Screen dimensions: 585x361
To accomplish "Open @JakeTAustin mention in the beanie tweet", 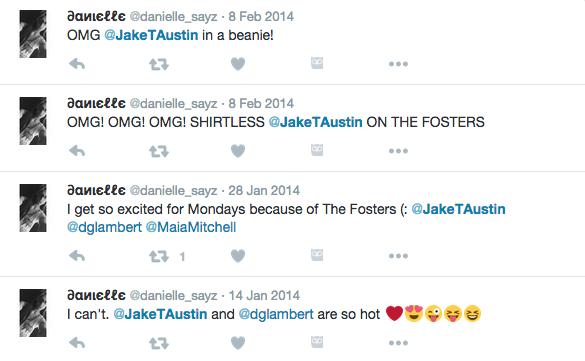I will coord(151,35).
